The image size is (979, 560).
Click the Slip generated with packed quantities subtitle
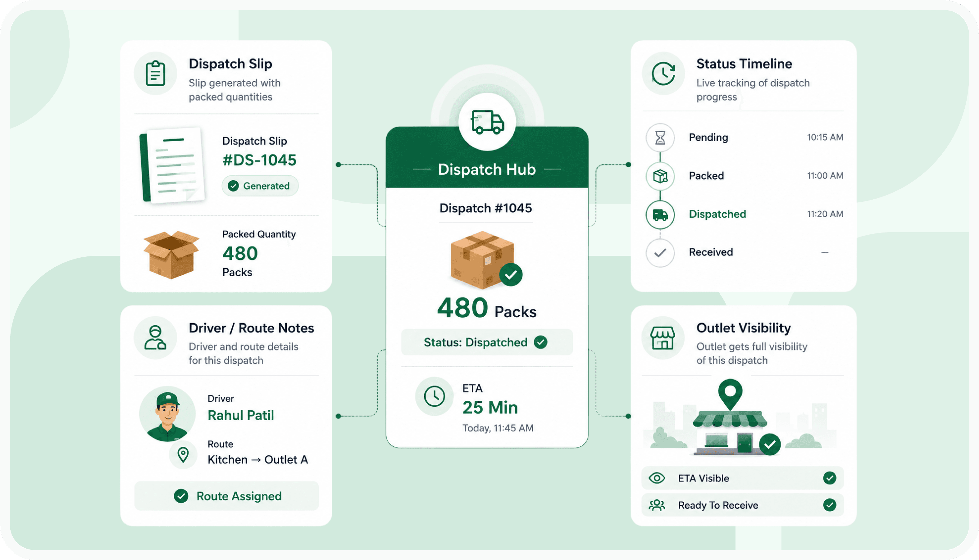tap(235, 90)
